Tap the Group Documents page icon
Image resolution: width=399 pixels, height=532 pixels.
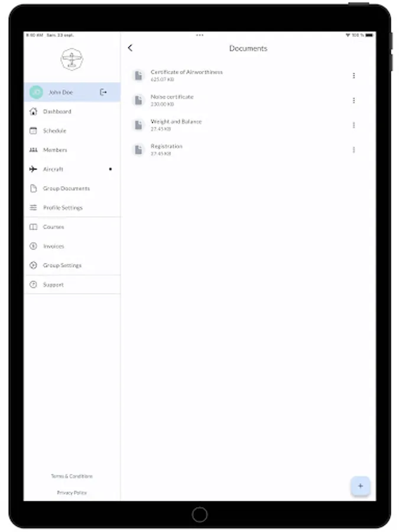click(x=33, y=189)
